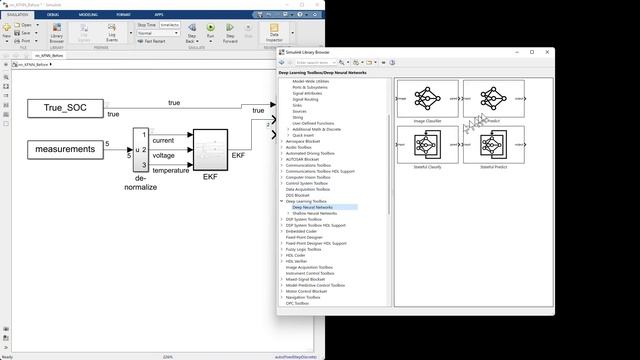Select the True_SOC block on the canvas
640x360 pixels.
65,108
